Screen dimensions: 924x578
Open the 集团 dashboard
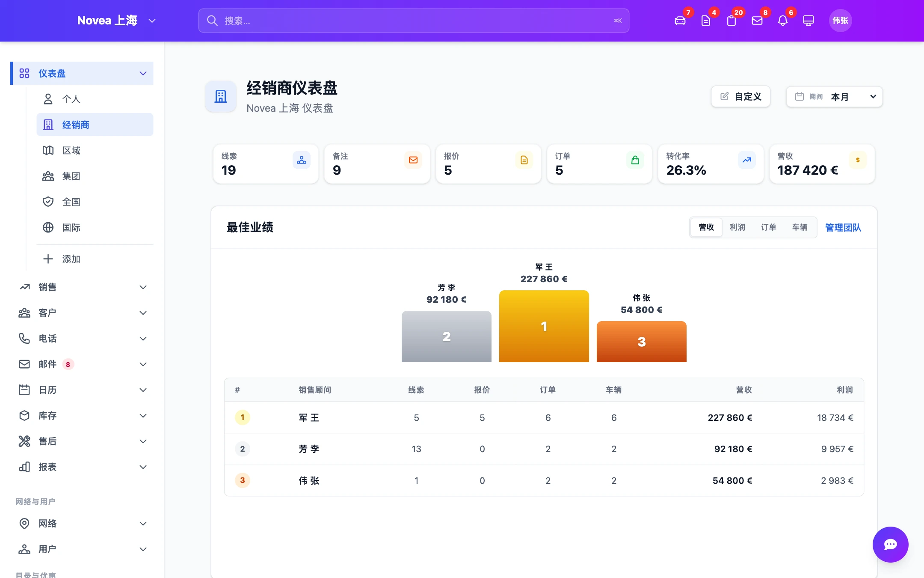pos(95,176)
